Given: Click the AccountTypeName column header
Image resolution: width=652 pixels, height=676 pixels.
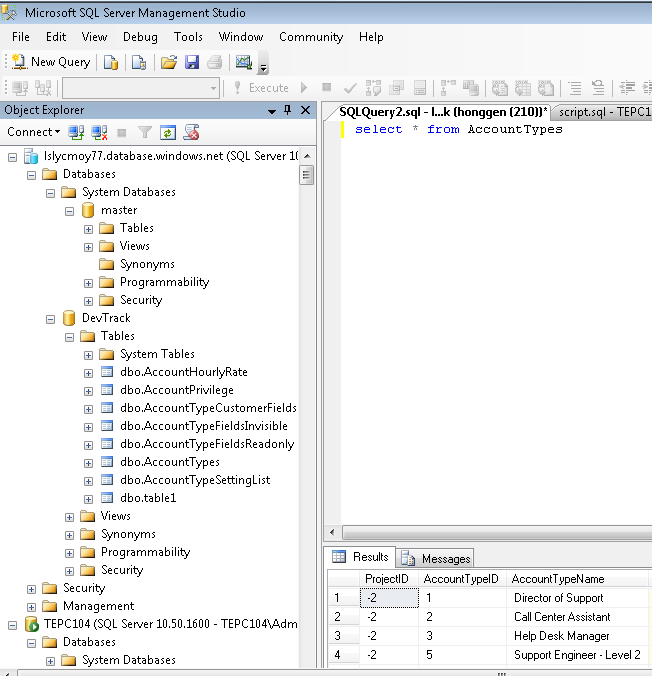Looking at the screenshot, I should click(x=577, y=579).
